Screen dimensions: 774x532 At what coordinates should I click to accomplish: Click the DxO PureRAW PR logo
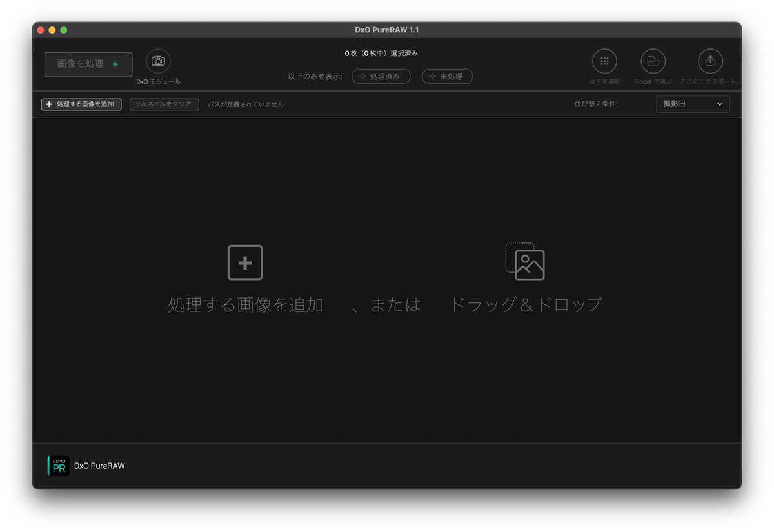pyautogui.click(x=58, y=466)
